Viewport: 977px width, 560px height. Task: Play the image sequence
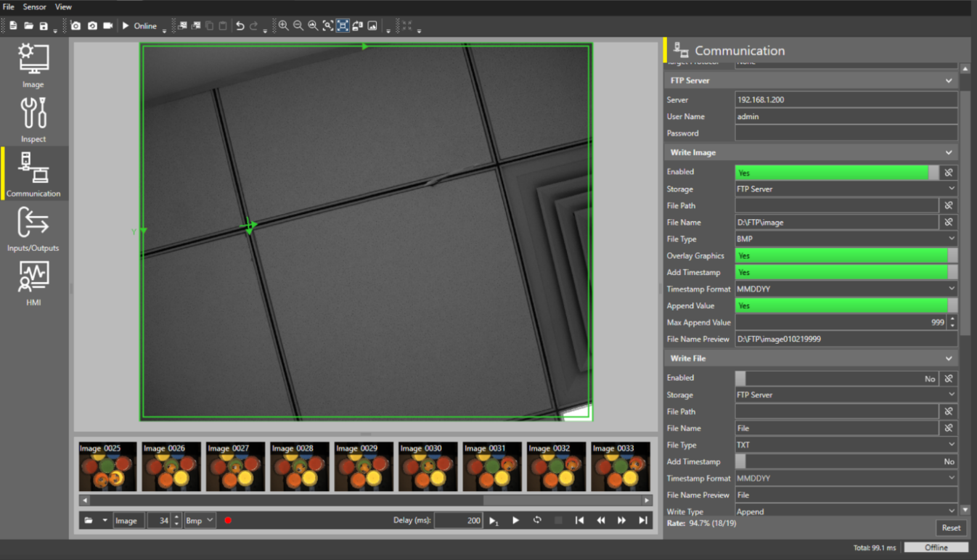point(515,520)
